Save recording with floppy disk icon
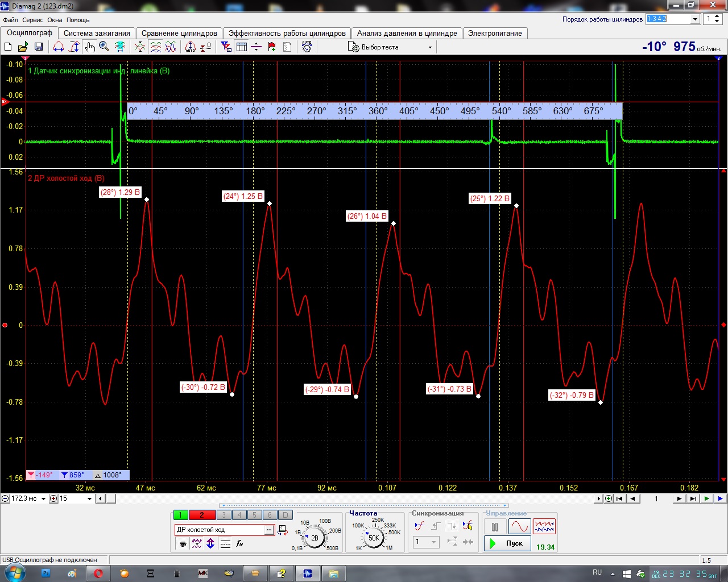The image size is (728, 582). 39,47
